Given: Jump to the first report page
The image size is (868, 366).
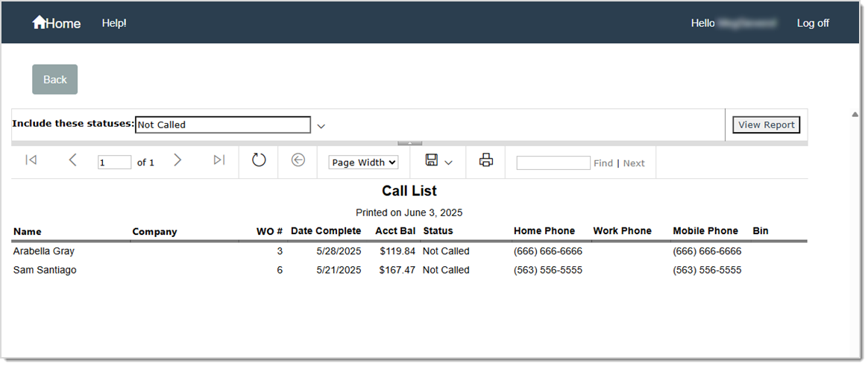Looking at the screenshot, I should 31,160.
